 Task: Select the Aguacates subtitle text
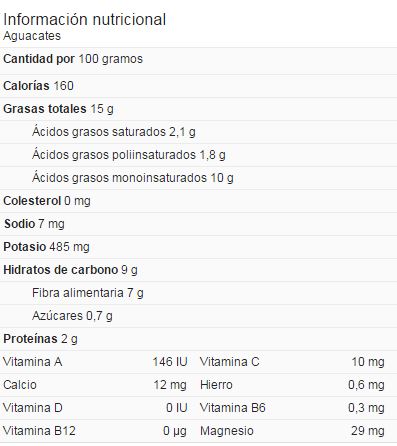32,36
